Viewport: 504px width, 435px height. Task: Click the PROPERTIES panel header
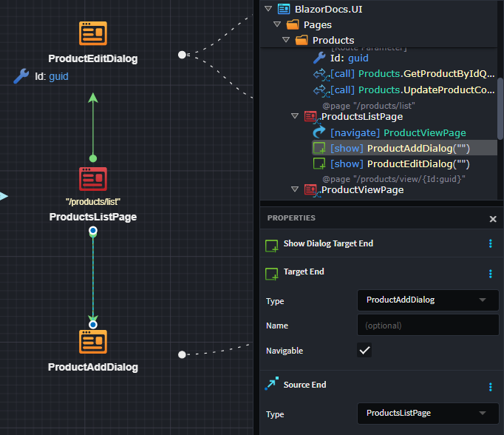[x=291, y=217]
